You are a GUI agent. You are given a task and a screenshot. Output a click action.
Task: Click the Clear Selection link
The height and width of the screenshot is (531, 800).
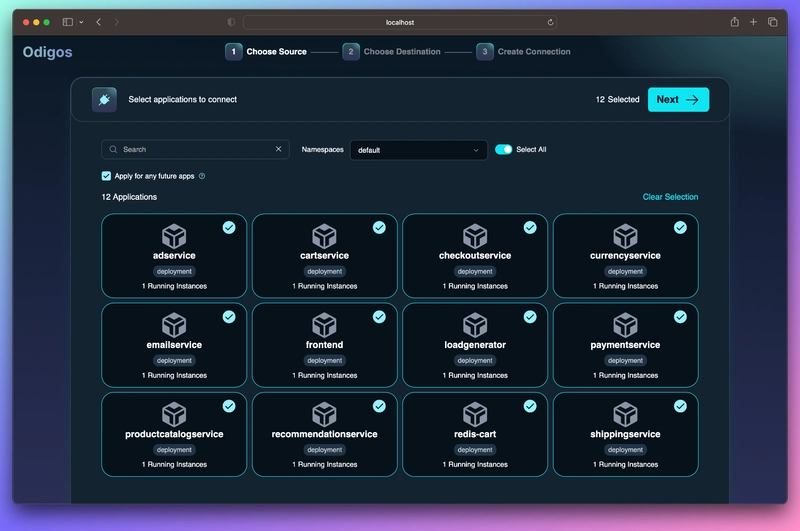click(670, 197)
